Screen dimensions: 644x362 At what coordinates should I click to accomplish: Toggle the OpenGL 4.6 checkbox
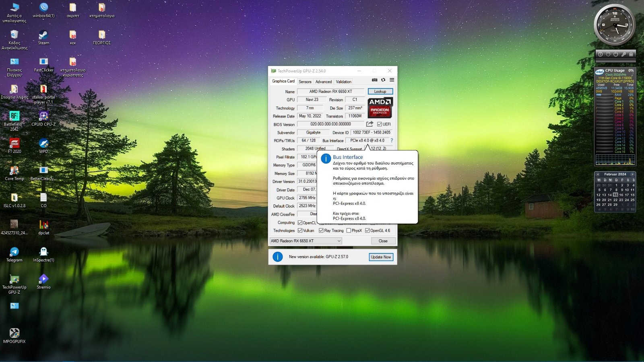click(x=367, y=230)
